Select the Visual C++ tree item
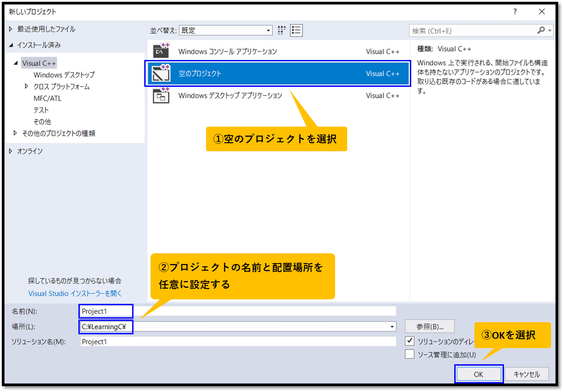 click(39, 64)
